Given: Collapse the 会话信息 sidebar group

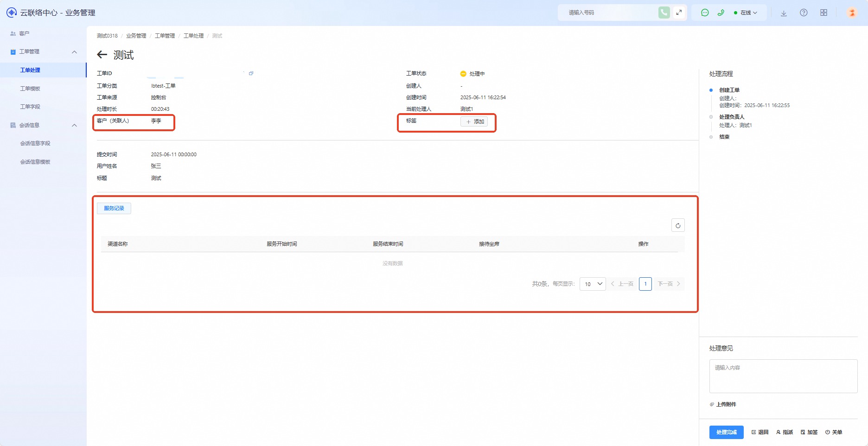Looking at the screenshot, I should [74, 125].
